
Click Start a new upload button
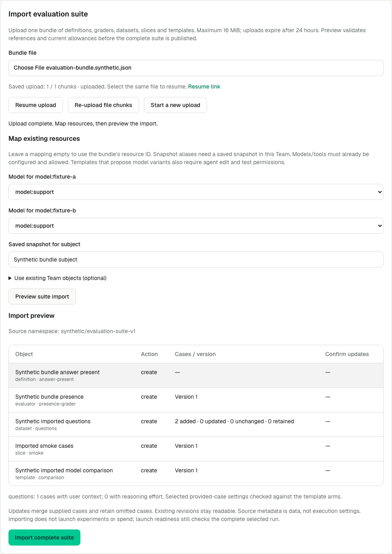175,105
